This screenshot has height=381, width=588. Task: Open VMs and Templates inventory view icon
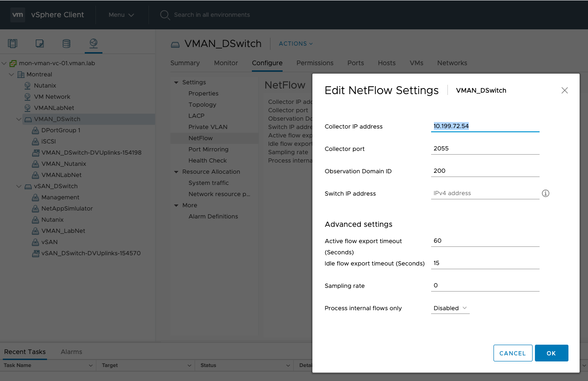(x=40, y=43)
